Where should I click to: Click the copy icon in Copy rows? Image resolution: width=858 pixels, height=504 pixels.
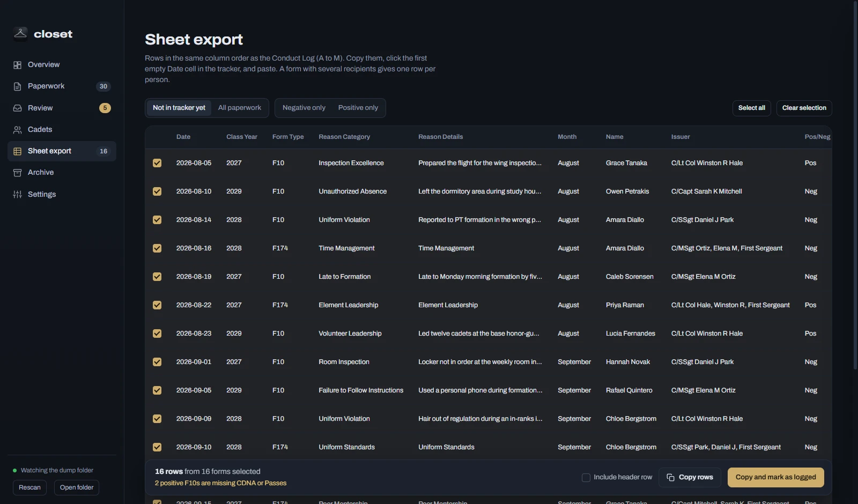(670, 477)
